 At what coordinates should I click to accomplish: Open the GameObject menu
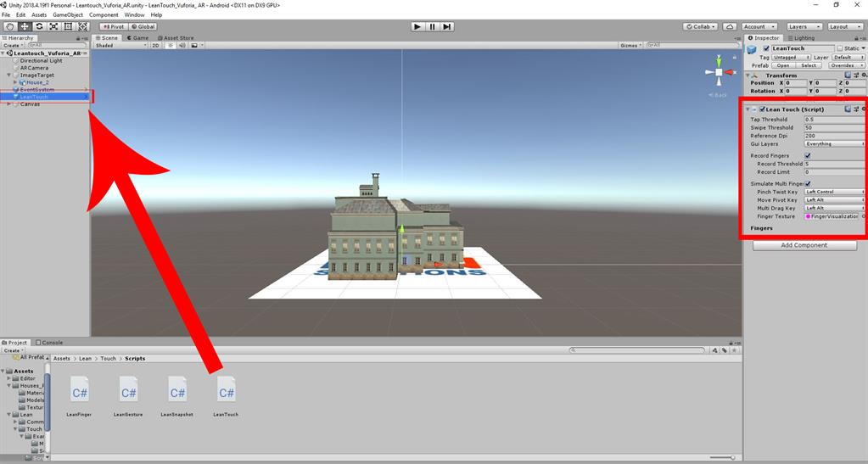(x=68, y=15)
